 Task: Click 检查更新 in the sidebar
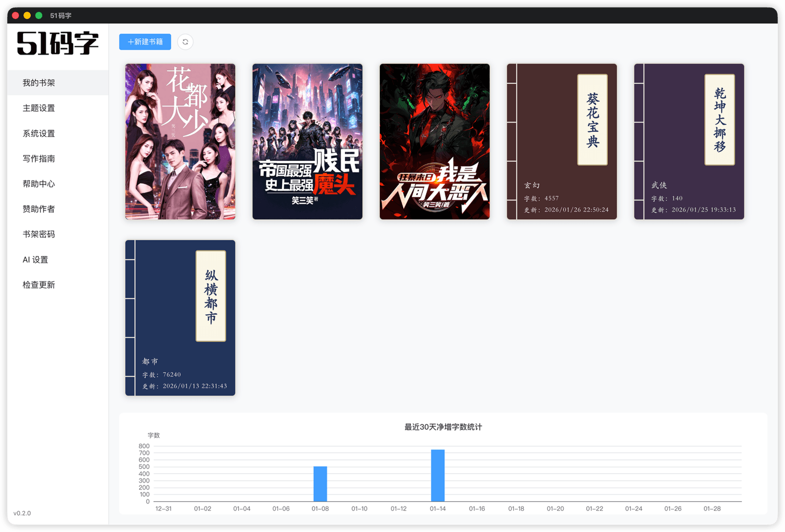pyautogui.click(x=39, y=285)
